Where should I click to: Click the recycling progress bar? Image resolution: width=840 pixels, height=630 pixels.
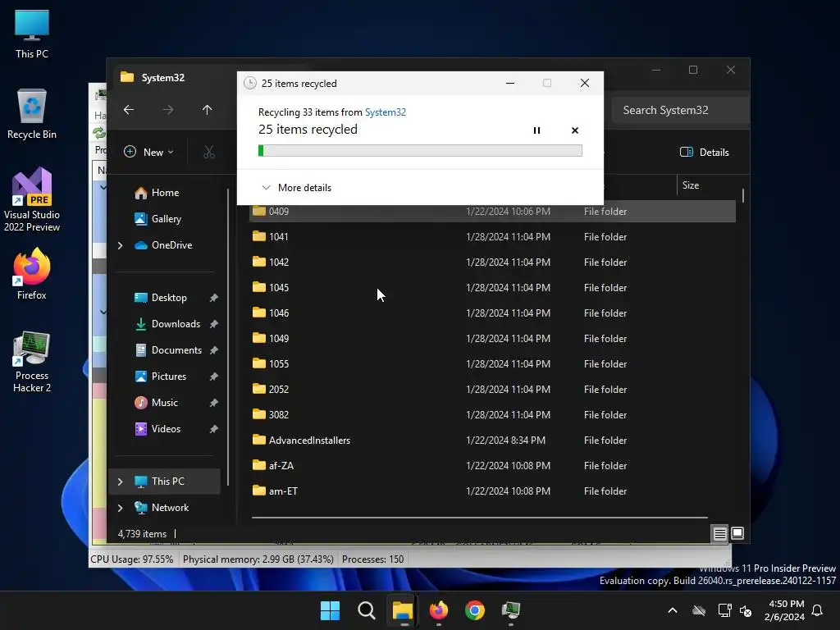(420, 151)
